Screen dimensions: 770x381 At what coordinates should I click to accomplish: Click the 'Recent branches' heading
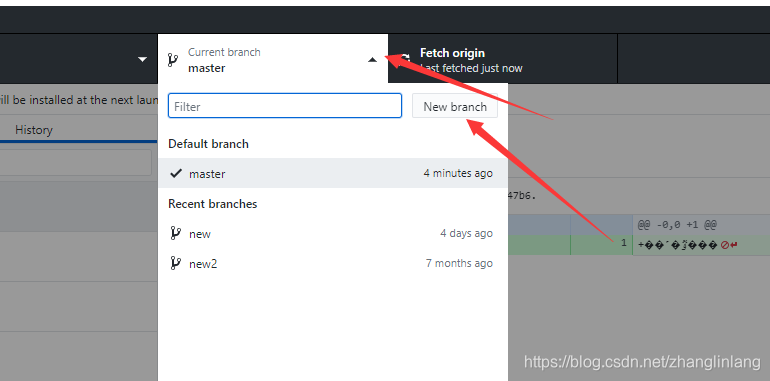213,204
